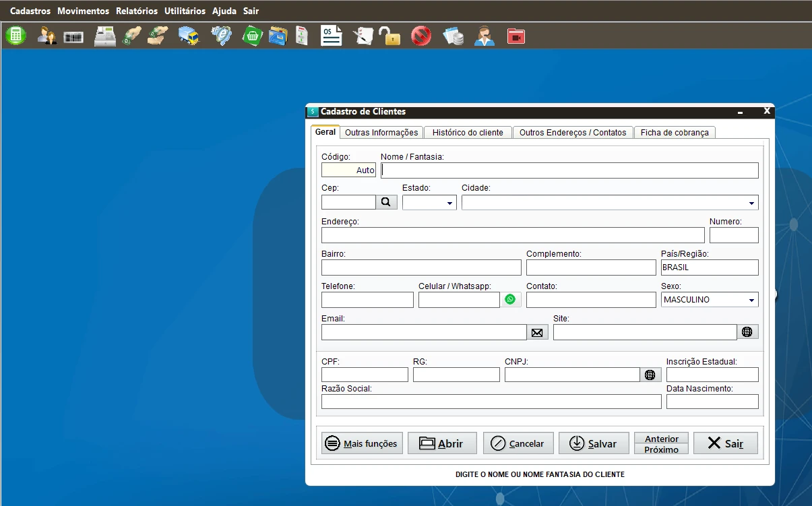
Task: Click the Nome / Fantasia input field
Action: click(x=569, y=170)
